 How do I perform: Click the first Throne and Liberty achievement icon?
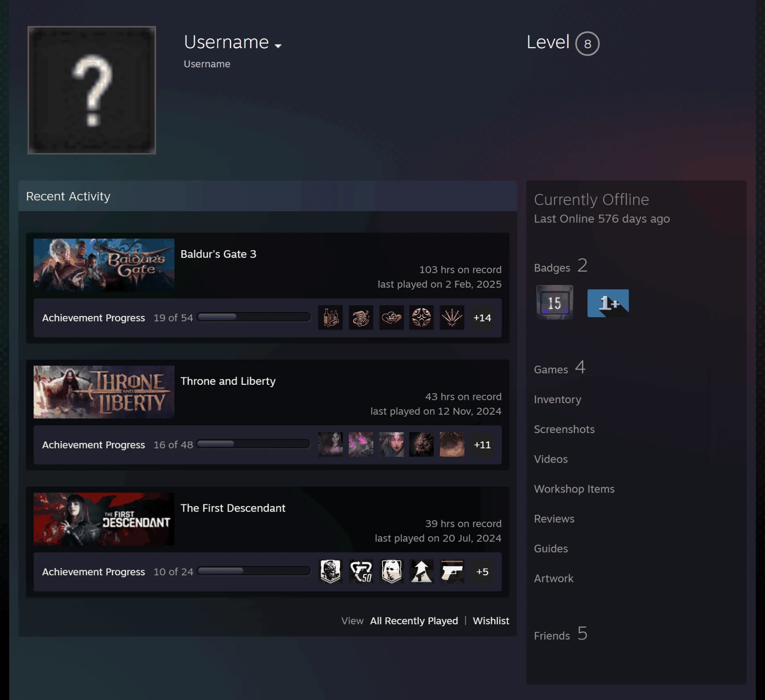click(x=330, y=445)
